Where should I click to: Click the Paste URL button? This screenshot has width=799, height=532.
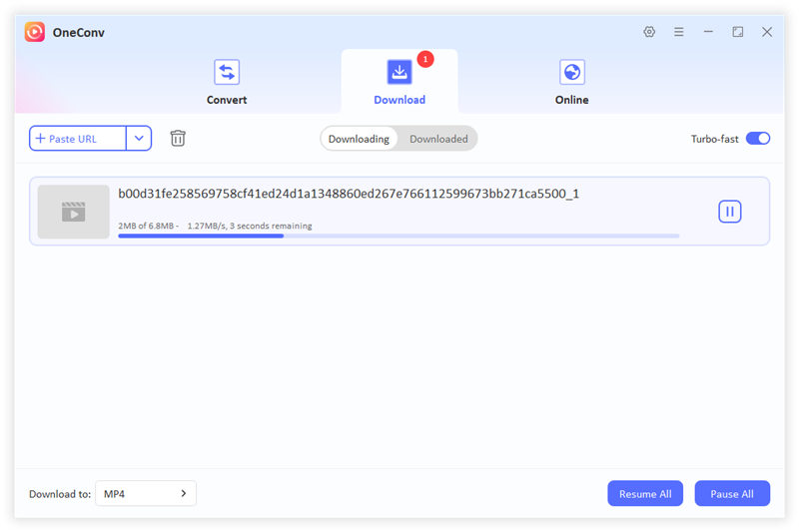click(78, 139)
